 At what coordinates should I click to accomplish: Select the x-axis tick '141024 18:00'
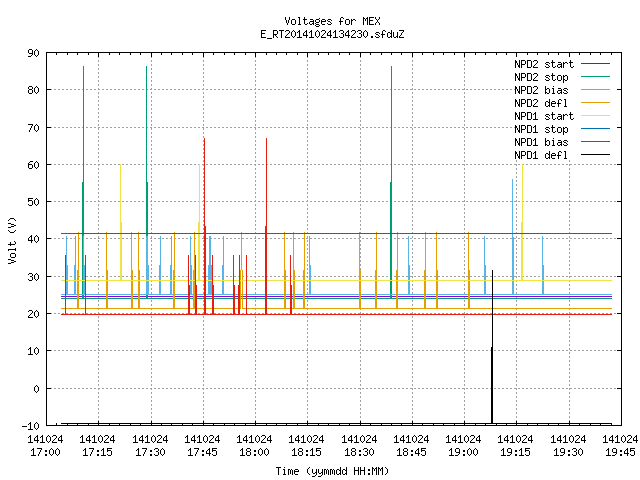point(254,446)
